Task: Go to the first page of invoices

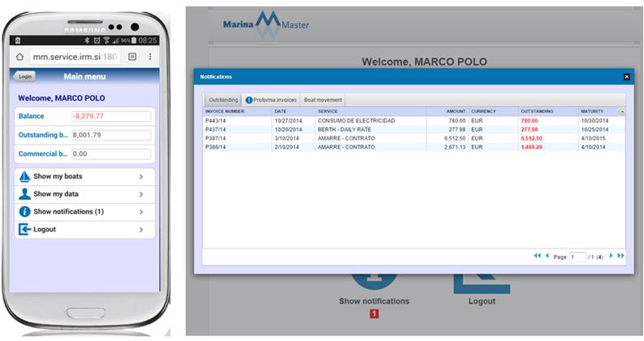Action: (537, 256)
